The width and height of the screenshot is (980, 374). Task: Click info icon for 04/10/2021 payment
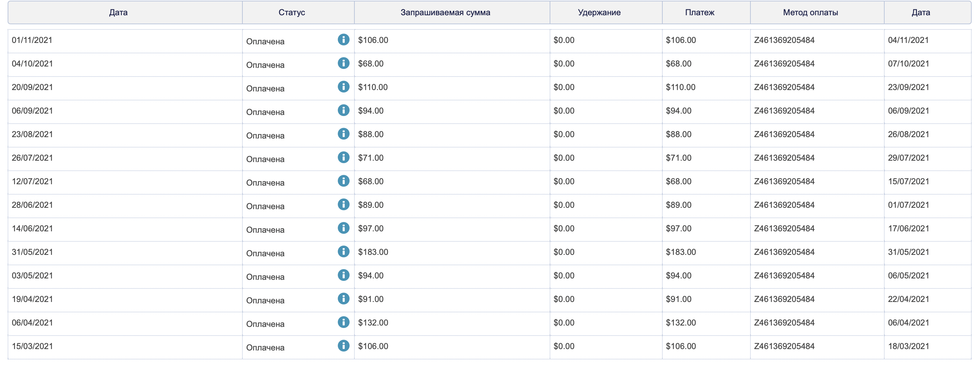(343, 63)
